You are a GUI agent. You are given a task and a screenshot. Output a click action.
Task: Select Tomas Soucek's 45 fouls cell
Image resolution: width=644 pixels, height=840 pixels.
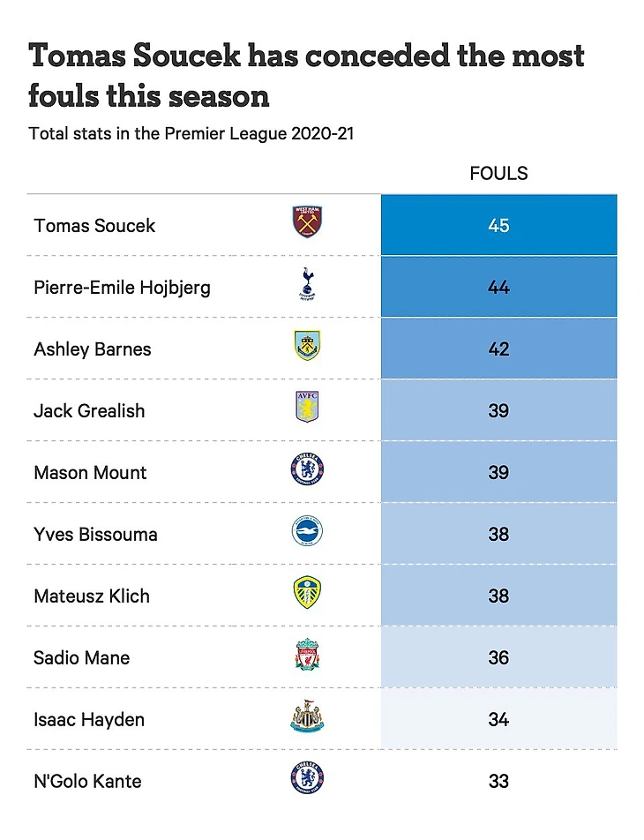click(x=498, y=226)
